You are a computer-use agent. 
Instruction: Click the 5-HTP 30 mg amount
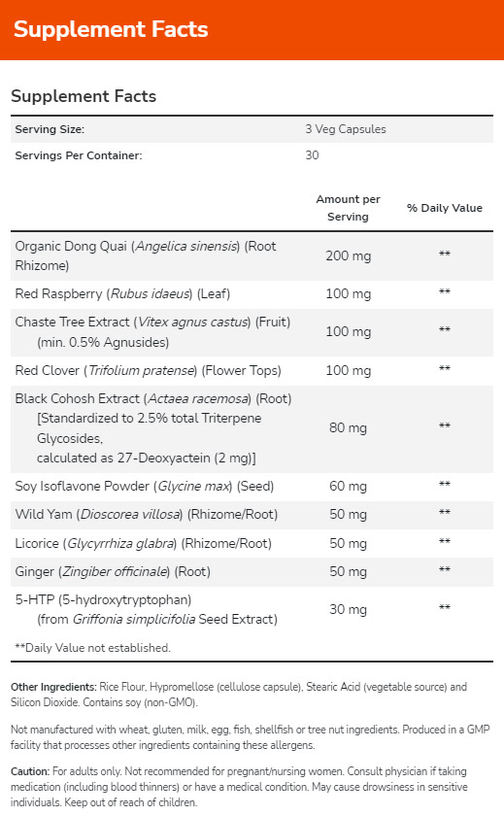[348, 609]
